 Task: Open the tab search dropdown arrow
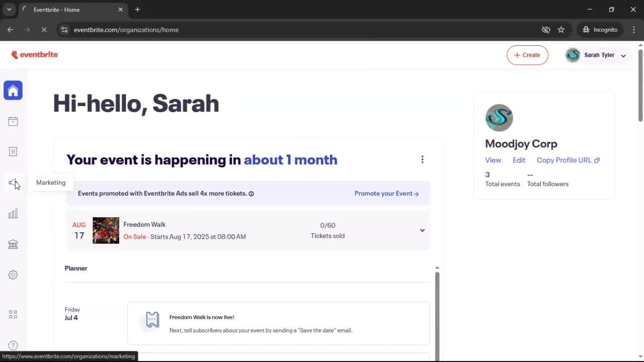(9, 10)
